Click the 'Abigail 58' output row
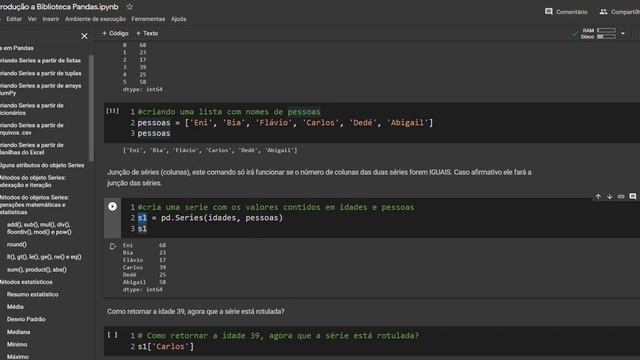Viewport: 640px width, 360px height. (x=144, y=282)
